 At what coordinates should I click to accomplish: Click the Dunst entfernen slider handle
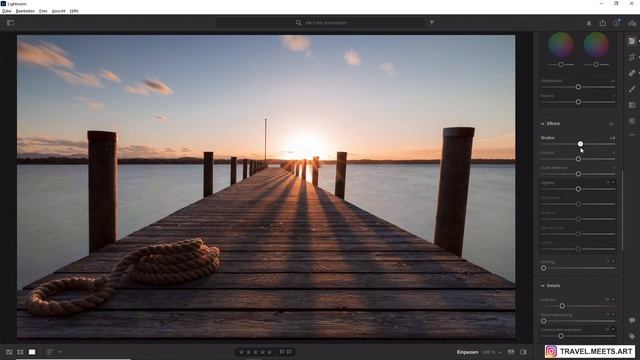(578, 174)
